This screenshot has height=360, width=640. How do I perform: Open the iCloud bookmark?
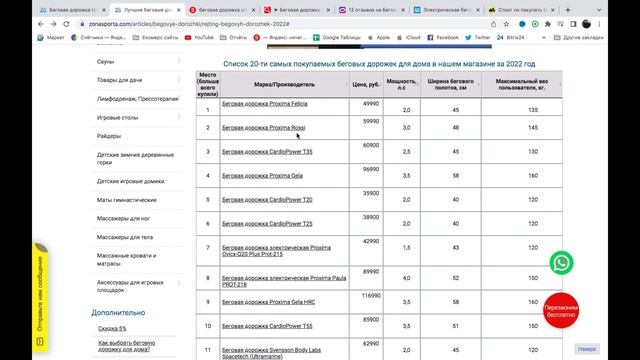[x=409, y=38]
